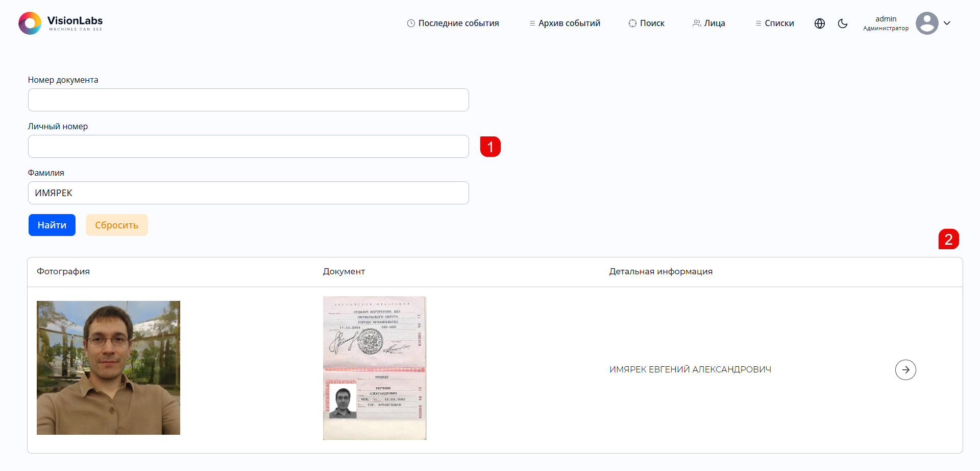Open the passport document scan thumbnail
The height and width of the screenshot is (471, 980).
(375, 368)
